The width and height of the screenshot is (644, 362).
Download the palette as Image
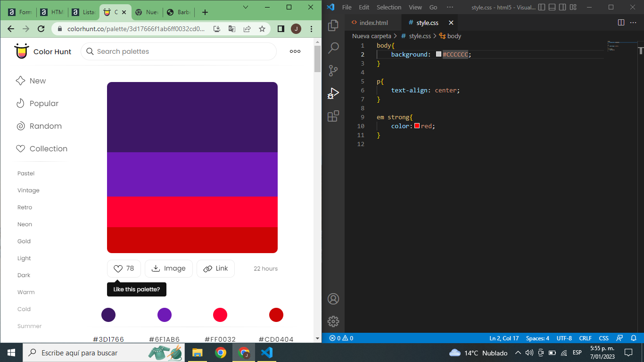(169, 269)
